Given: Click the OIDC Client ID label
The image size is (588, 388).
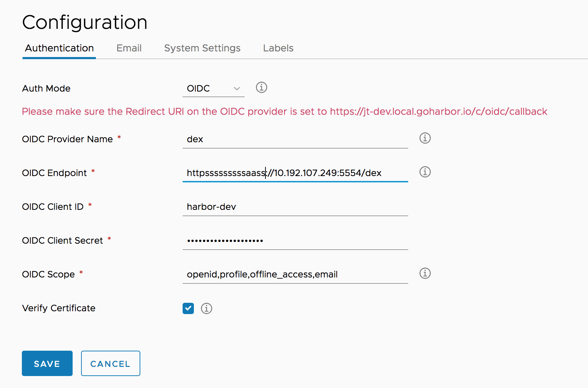Looking at the screenshot, I should pos(53,207).
